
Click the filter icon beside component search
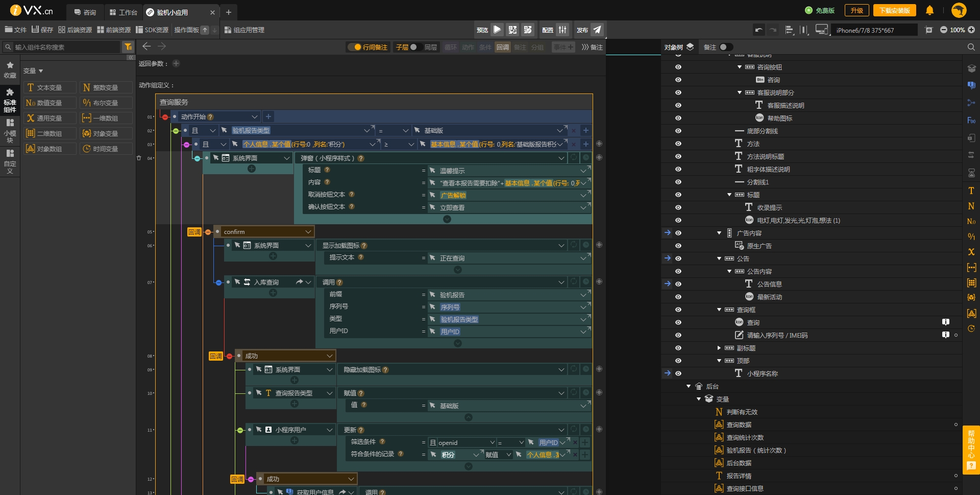[128, 47]
